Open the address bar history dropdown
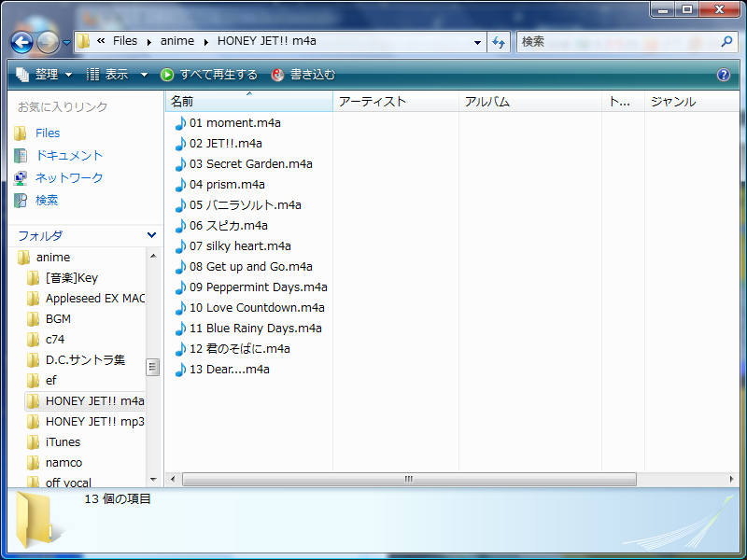The image size is (747, 560). pos(477,42)
